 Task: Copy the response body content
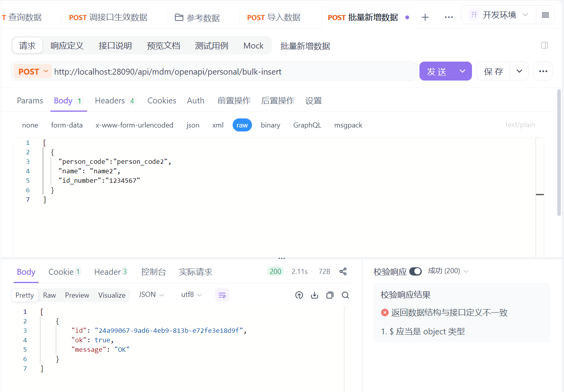pos(330,295)
